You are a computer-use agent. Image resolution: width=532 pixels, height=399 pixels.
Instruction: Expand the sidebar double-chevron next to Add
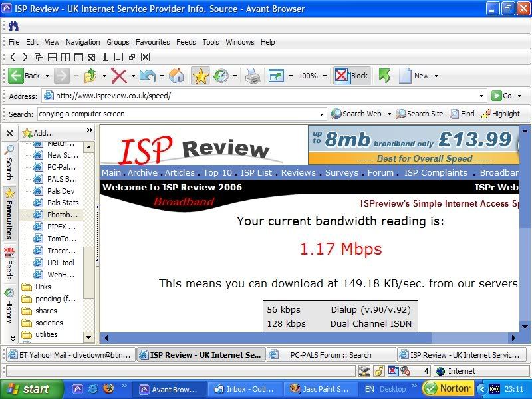pos(90,130)
